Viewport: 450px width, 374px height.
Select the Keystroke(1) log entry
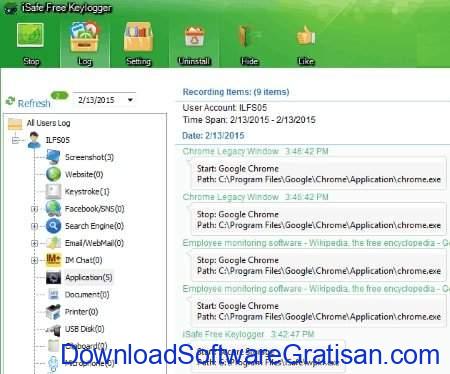click(78, 192)
